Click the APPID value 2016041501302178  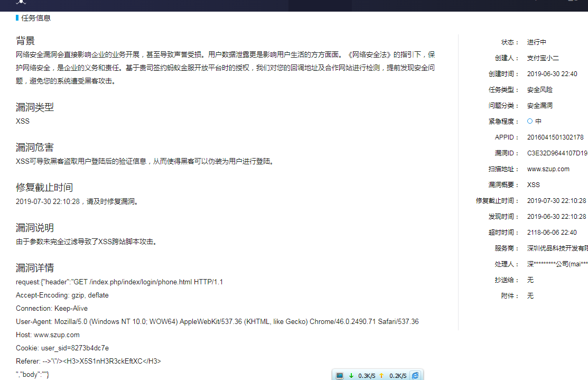pos(555,137)
